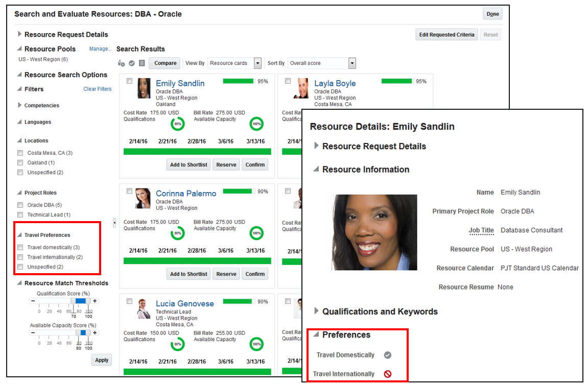Viewport: 588px width, 386px height.
Task: Tick the Technical Lead role filter
Action: click(20, 215)
